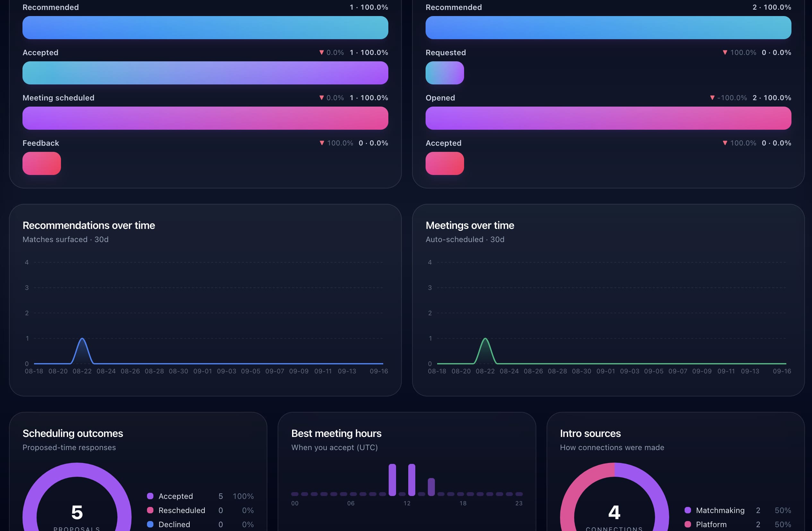Click the When you accept (UTC) subtitle

tap(334, 448)
